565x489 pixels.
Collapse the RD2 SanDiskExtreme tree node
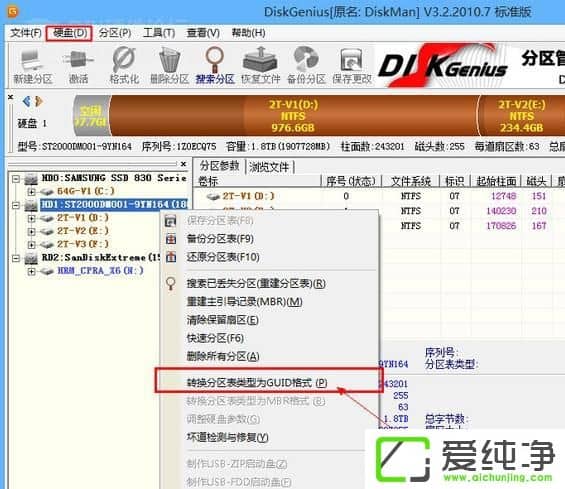15,258
